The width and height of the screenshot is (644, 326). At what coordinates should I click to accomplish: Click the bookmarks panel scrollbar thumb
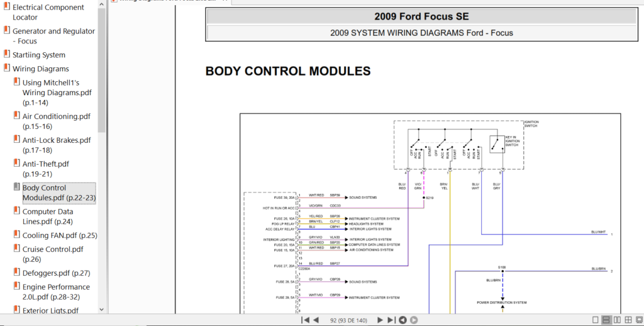(102, 70)
